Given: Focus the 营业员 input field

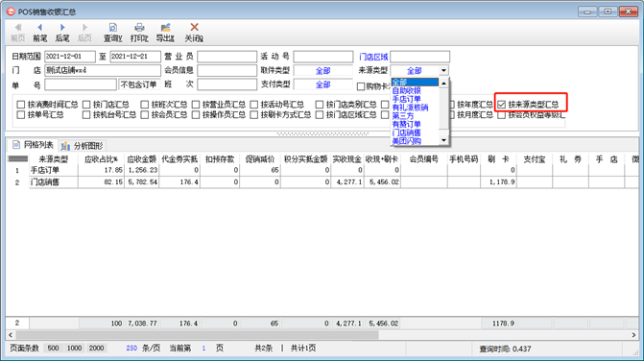Looking at the screenshot, I should coord(227,57).
